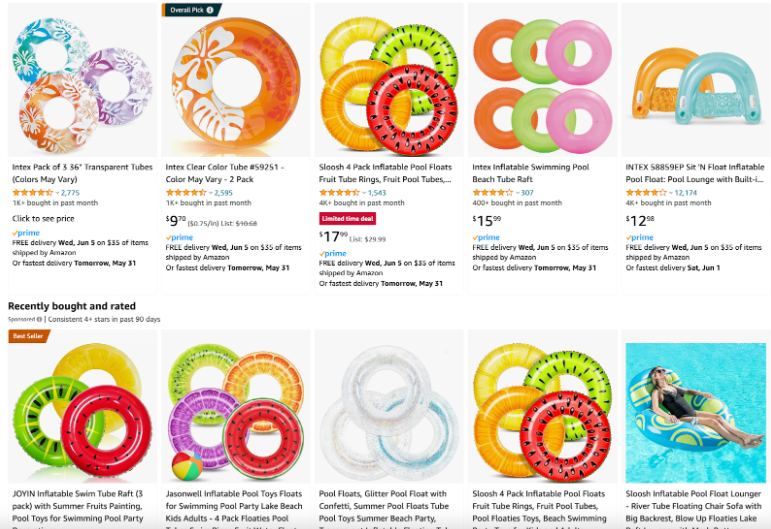Open Sloosh Inflatable Pool Float Lounger image
Image resolution: width=771 pixels, height=529 pixels.
click(x=696, y=413)
